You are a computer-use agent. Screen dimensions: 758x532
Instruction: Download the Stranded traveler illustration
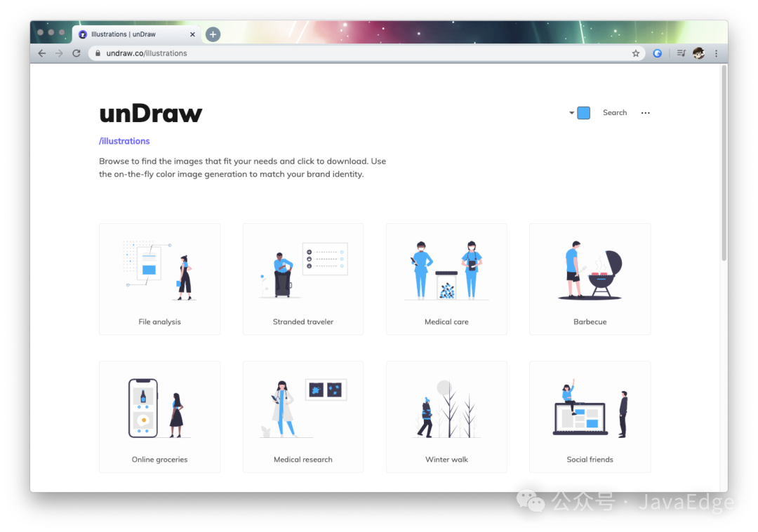pyautogui.click(x=303, y=279)
